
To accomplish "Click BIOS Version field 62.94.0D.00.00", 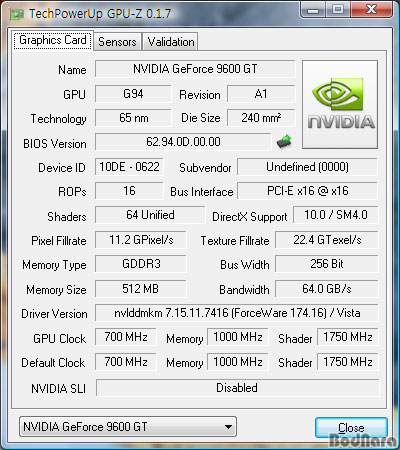I will point(183,142).
